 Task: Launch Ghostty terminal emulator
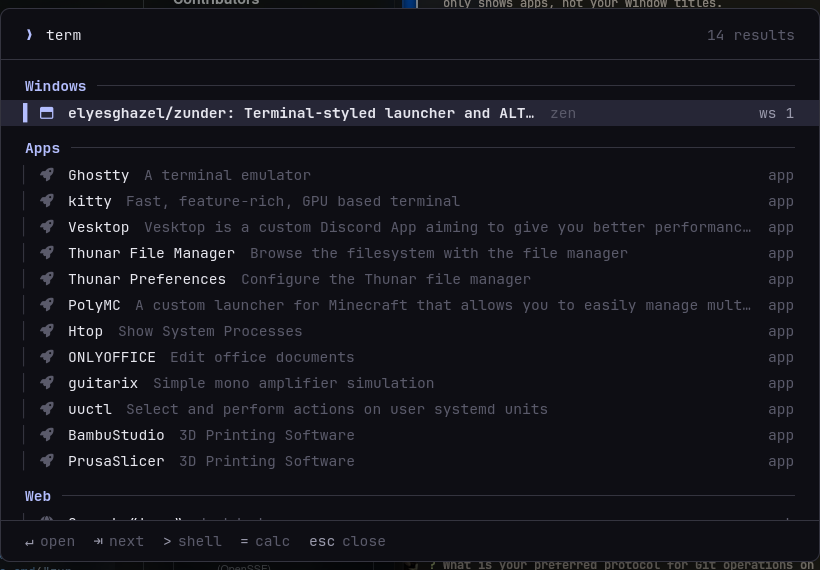(x=410, y=175)
